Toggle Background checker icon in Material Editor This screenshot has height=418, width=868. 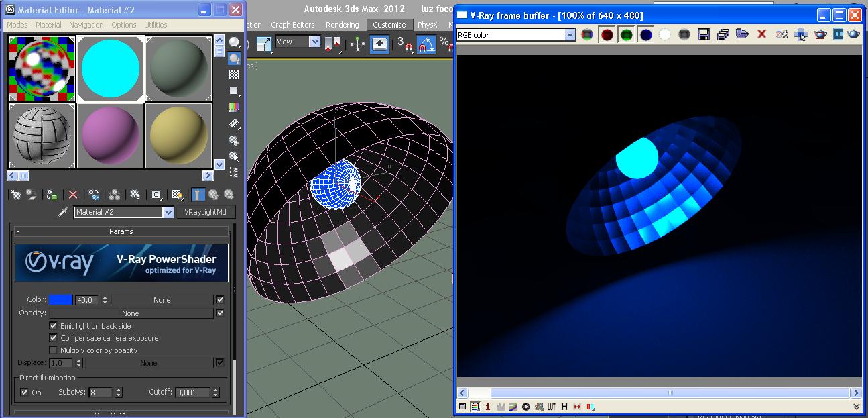click(234, 74)
